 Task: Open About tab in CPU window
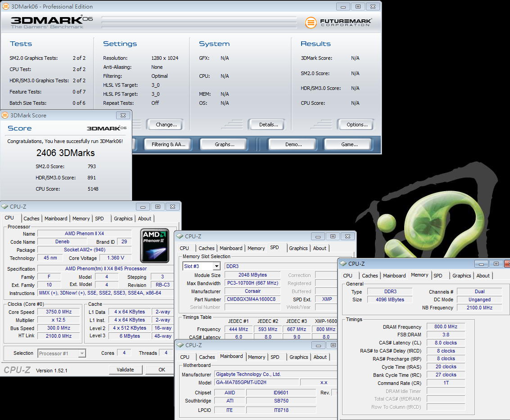pyautogui.click(x=144, y=219)
